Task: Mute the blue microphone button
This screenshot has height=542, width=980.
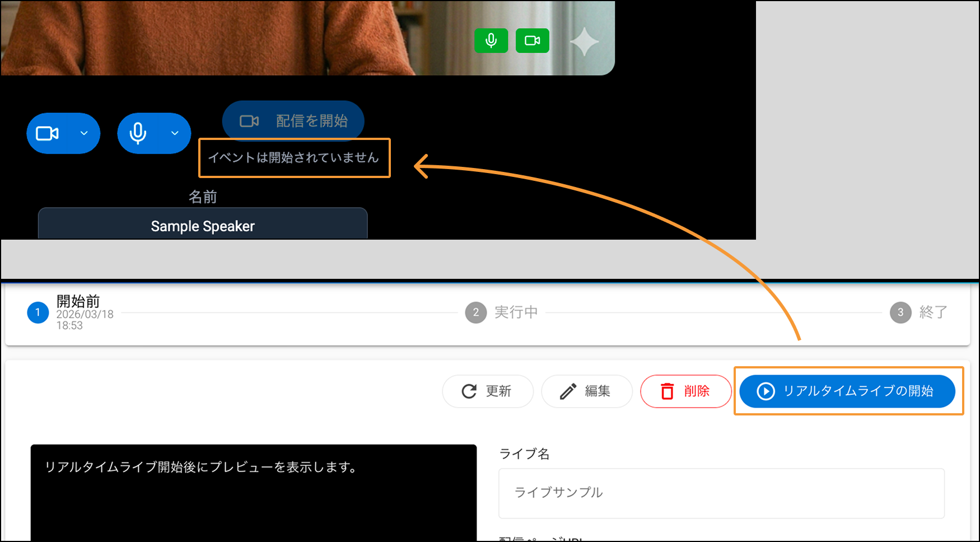Action: point(138,134)
